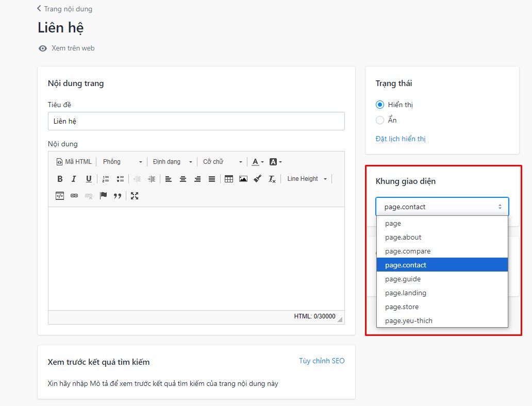Image resolution: width=532 pixels, height=406 pixels.
Task: Click the Đặt lịch hiển thị link
Action: click(401, 139)
